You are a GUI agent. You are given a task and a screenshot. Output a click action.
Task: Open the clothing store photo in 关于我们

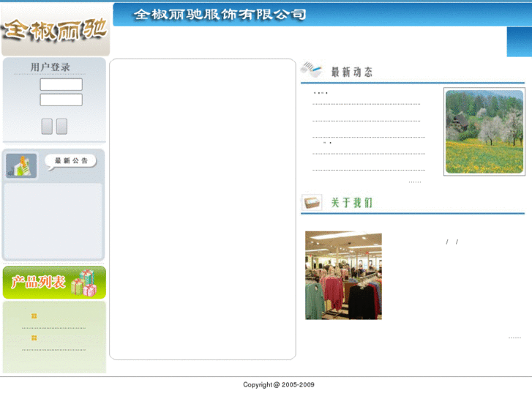tap(343, 275)
